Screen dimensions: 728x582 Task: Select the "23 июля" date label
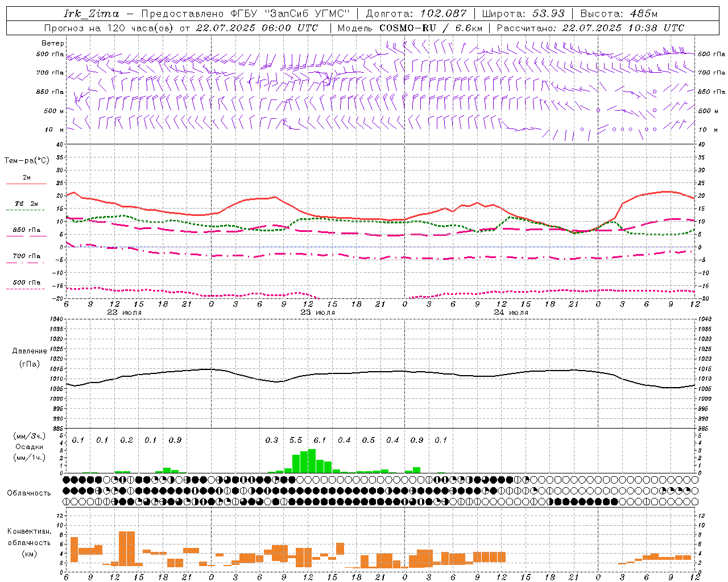click(x=318, y=313)
